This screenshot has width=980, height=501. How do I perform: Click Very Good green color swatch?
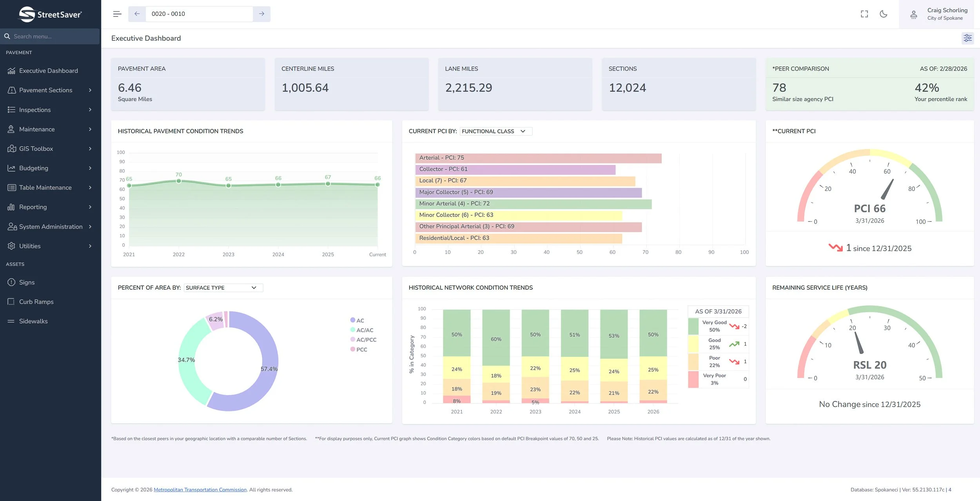point(693,326)
